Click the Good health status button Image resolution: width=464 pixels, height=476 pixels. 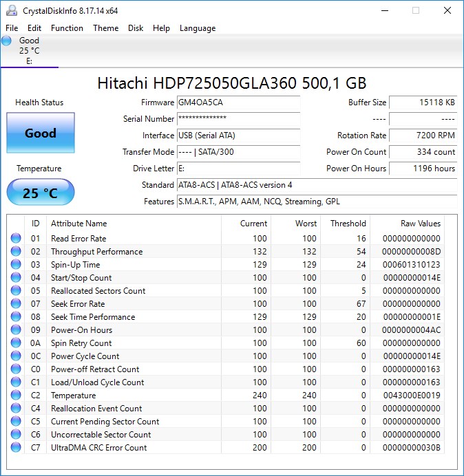click(x=41, y=133)
